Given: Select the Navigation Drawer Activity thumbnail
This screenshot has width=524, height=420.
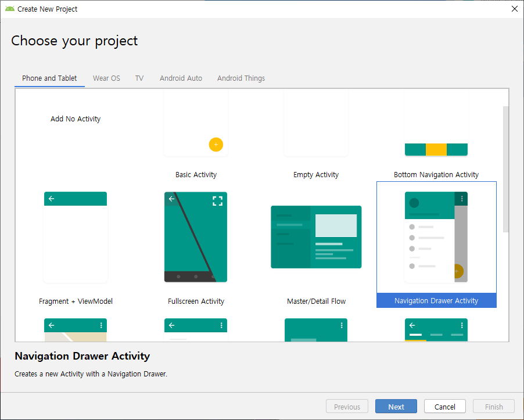Looking at the screenshot, I should pos(436,237).
